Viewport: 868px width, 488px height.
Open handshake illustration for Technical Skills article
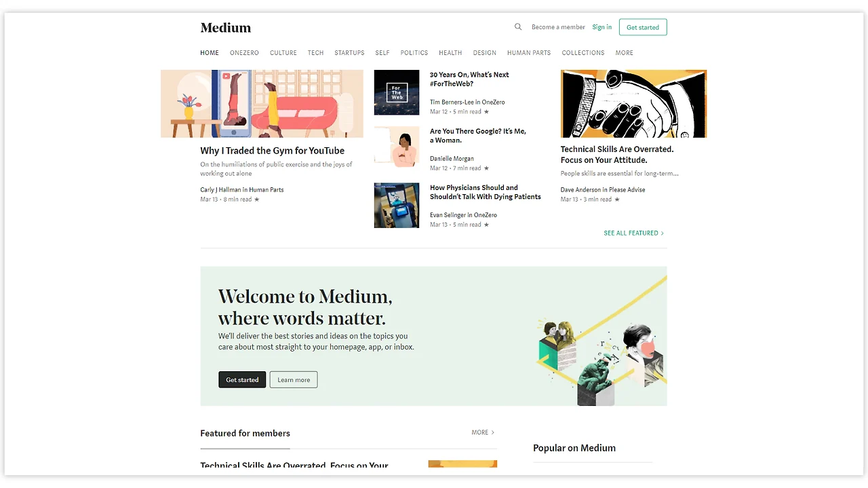(633, 104)
